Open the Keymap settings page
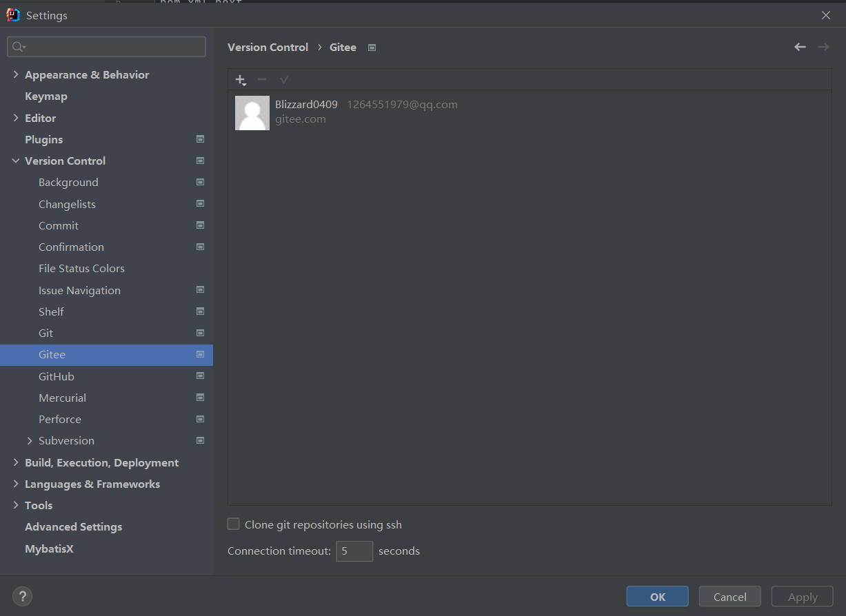 click(x=46, y=96)
